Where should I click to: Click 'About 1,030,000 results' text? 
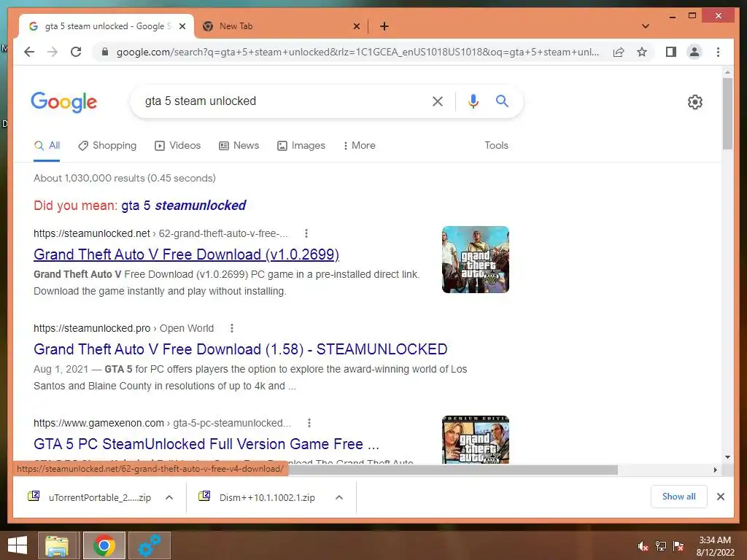click(124, 178)
